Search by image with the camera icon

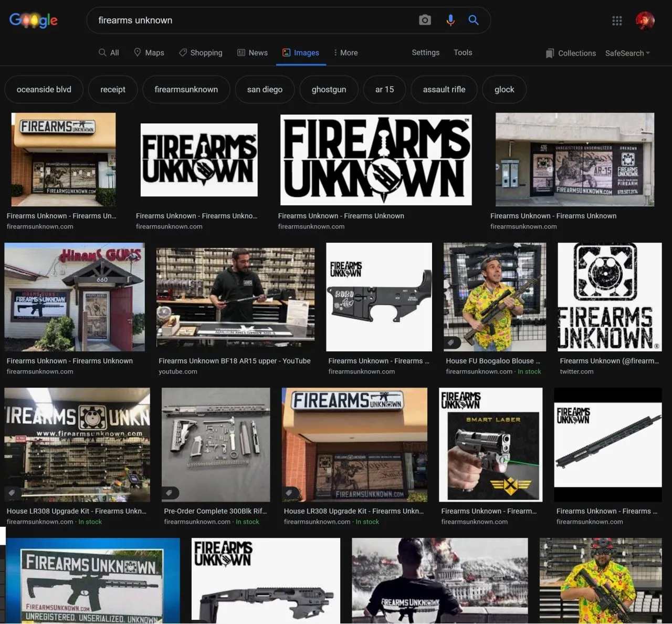click(x=425, y=20)
